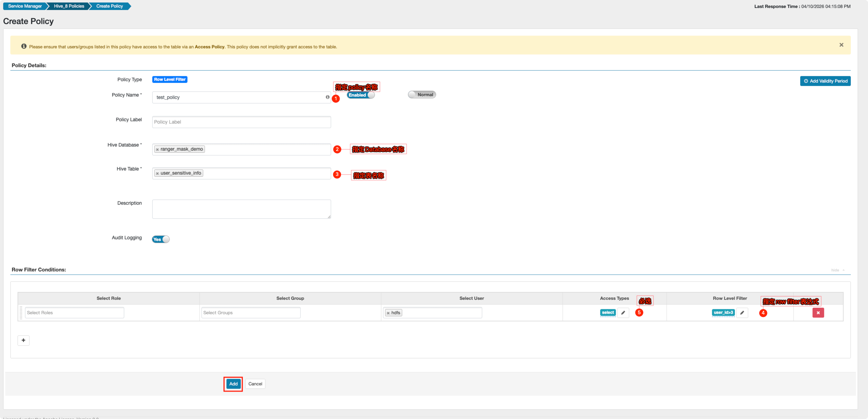The width and height of the screenshot is (868, 419).
Task: Open the Select Roles dropdown
Action: tap(74, 313)
